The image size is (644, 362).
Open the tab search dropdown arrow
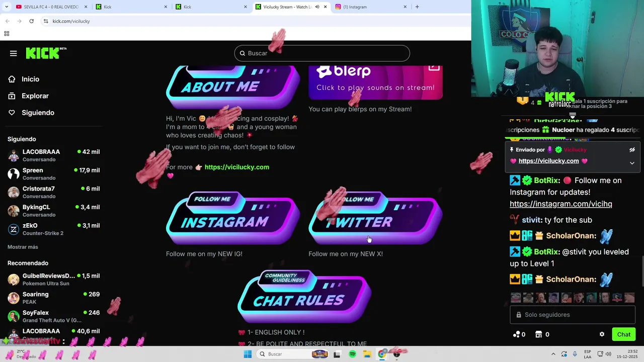pyautogui.click(x=6, y=7)
